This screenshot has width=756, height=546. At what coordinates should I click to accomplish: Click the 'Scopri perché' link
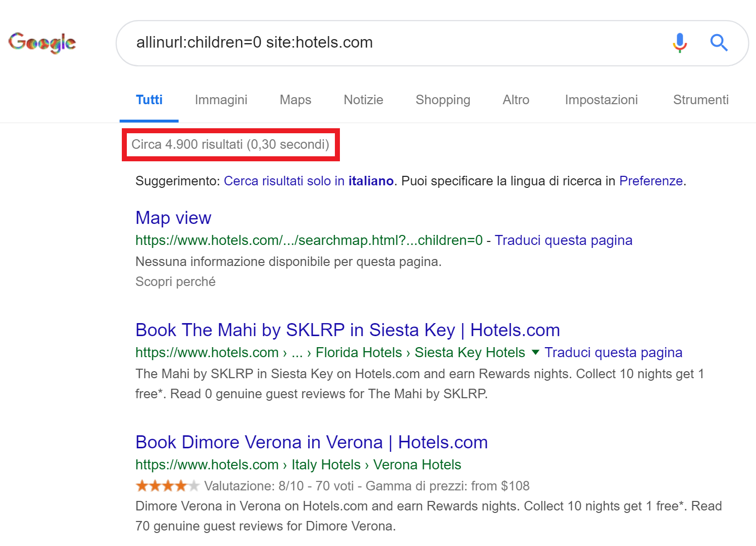pos(175,282)
